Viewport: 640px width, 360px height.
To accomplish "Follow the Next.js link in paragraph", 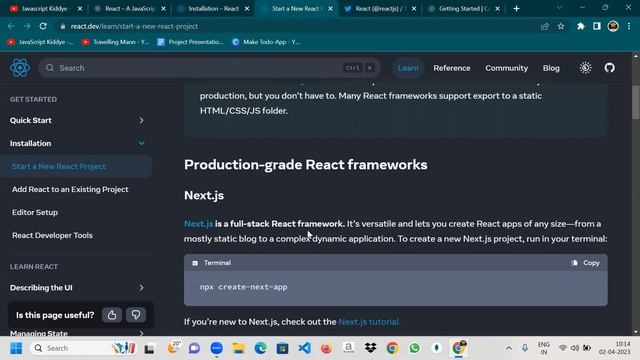I will [198, 224].
